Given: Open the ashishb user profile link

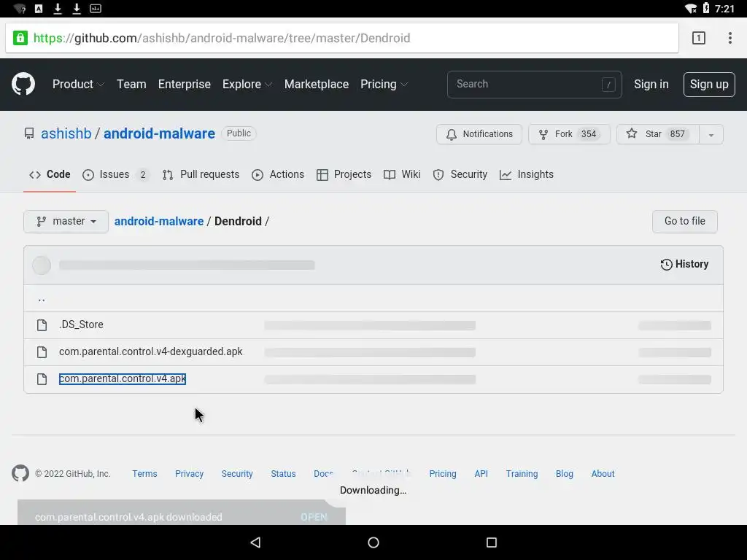Looking at the screenshot, I should (66, 133).
